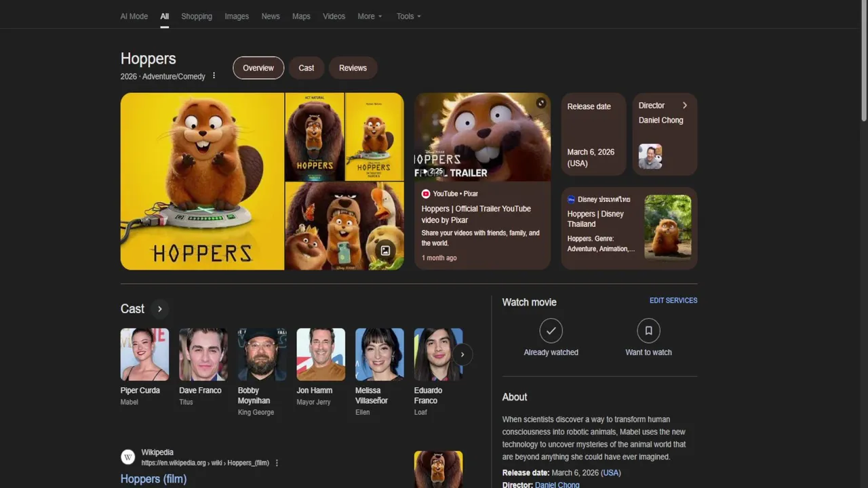Switch to the Images tab
The height and width of the screenshot is (488, 868).
pos(237,16)
